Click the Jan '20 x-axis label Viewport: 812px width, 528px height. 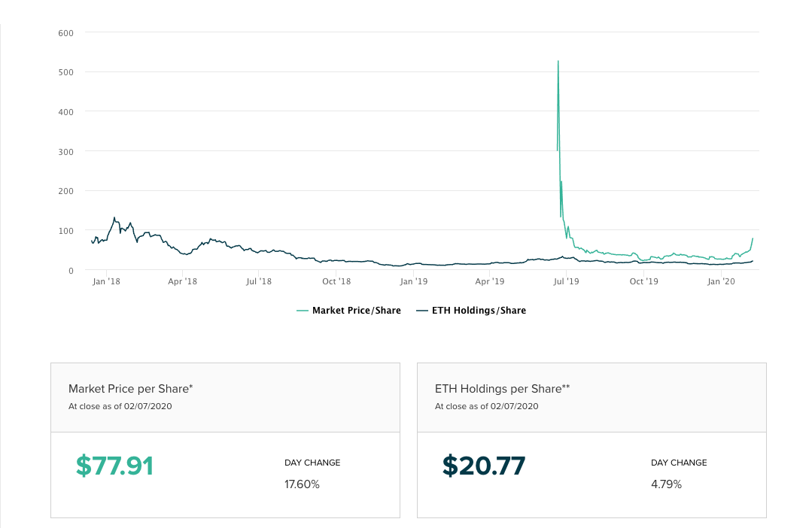721,281
